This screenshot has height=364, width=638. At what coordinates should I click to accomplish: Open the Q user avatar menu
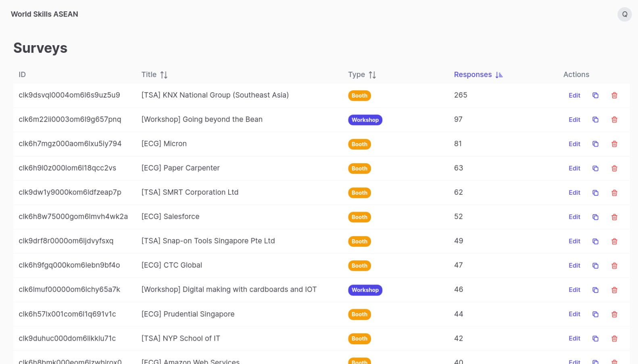click(x=624, y=15)
